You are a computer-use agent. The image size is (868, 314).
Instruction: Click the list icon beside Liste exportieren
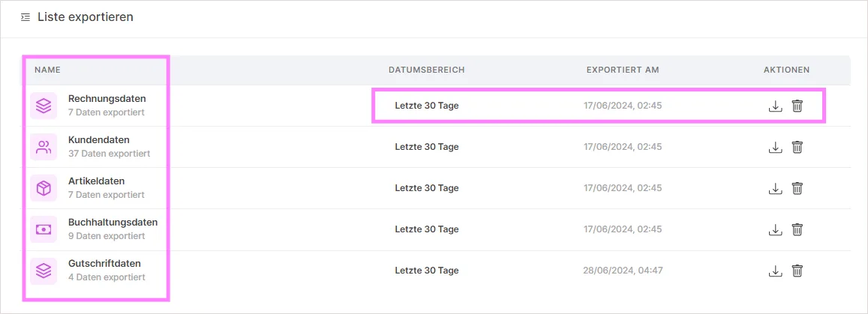pos(25,18)
